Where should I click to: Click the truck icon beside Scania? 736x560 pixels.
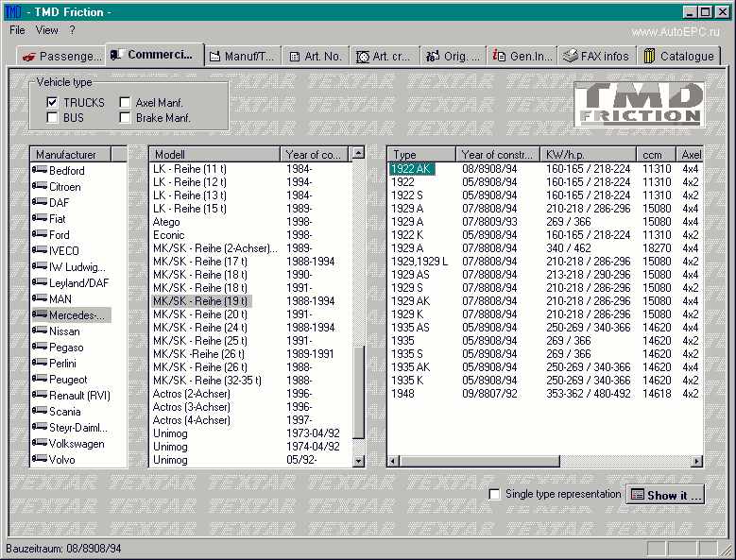(x=40, y=411)
